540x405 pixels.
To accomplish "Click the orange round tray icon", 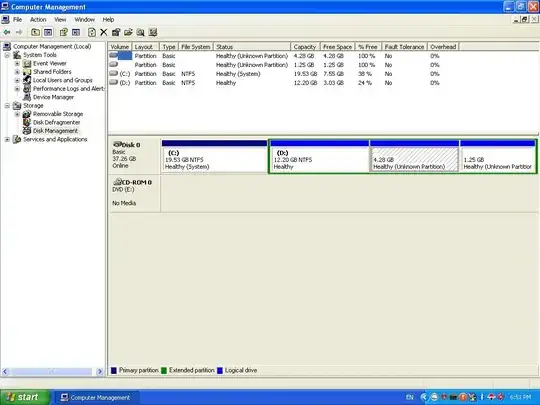I will click(x=463, y=397).
